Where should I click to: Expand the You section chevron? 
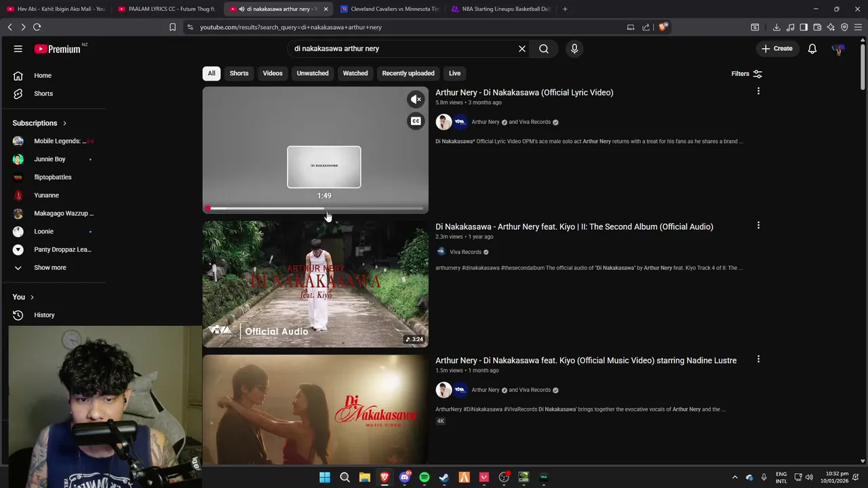pos(32,297)
